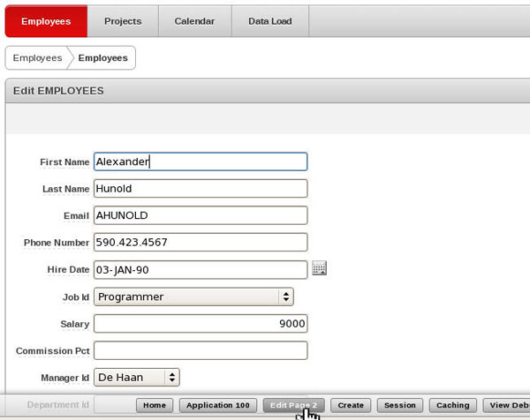Click the Salary input box
Screen dimensions: 530x420
[201, 324]
